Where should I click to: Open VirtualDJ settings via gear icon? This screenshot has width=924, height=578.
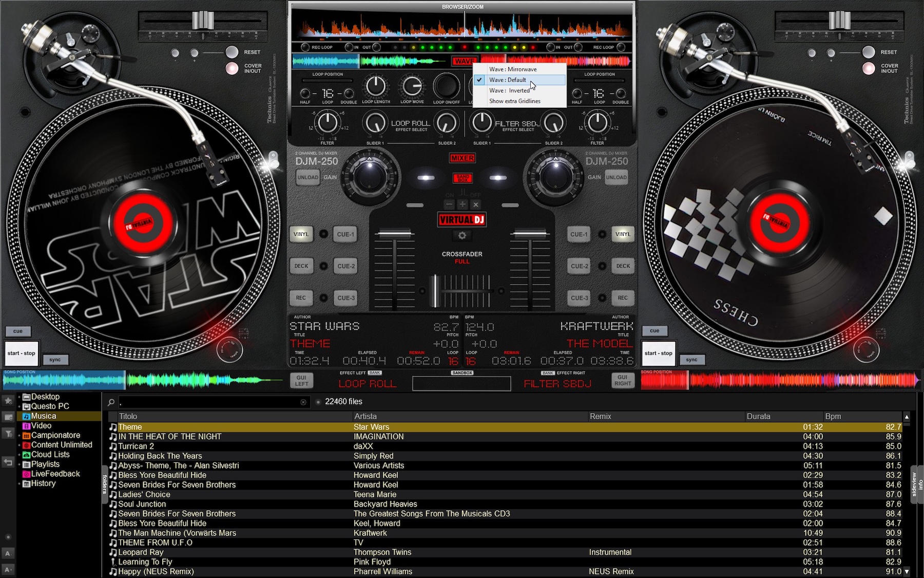[x=463, y=235]
